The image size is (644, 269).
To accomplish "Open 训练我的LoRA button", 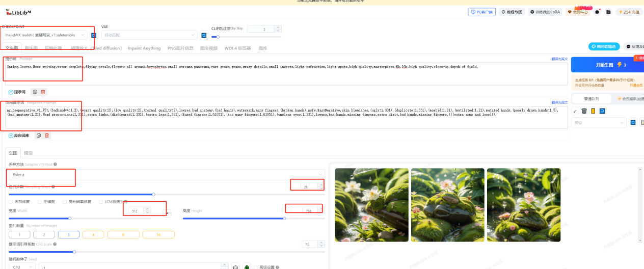I will pyautogui.click(x=546, y=12).
